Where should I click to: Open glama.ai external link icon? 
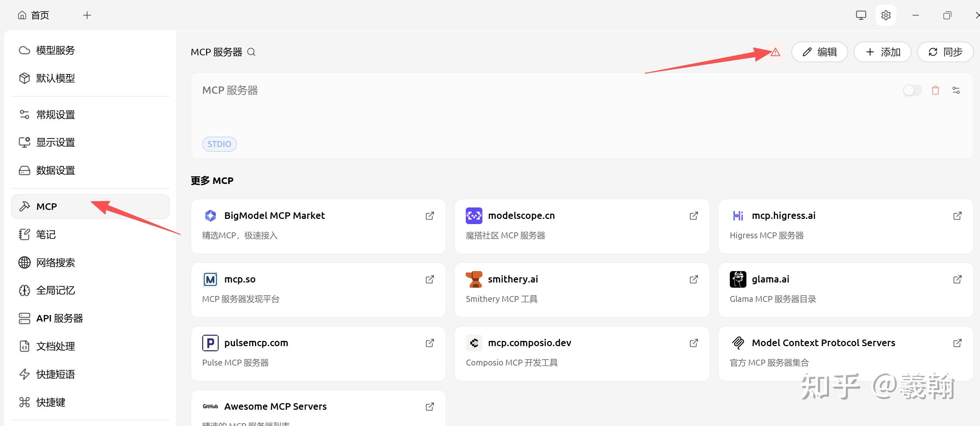click(x=957, y=279)
